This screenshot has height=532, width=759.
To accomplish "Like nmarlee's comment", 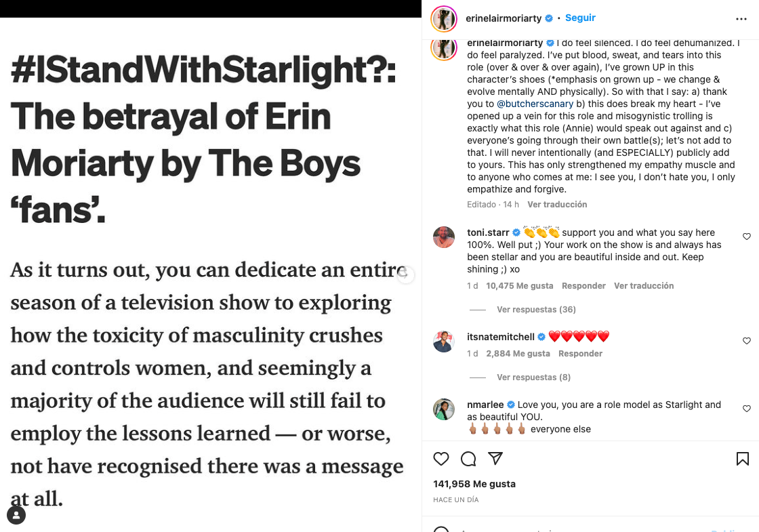I will point(747,409).
